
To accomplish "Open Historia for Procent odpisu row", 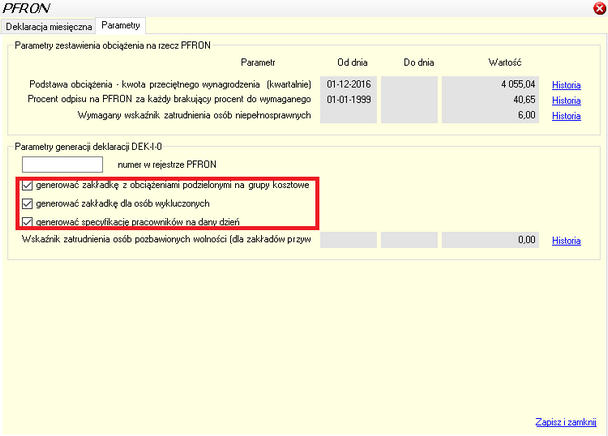I will pos(566,100).
